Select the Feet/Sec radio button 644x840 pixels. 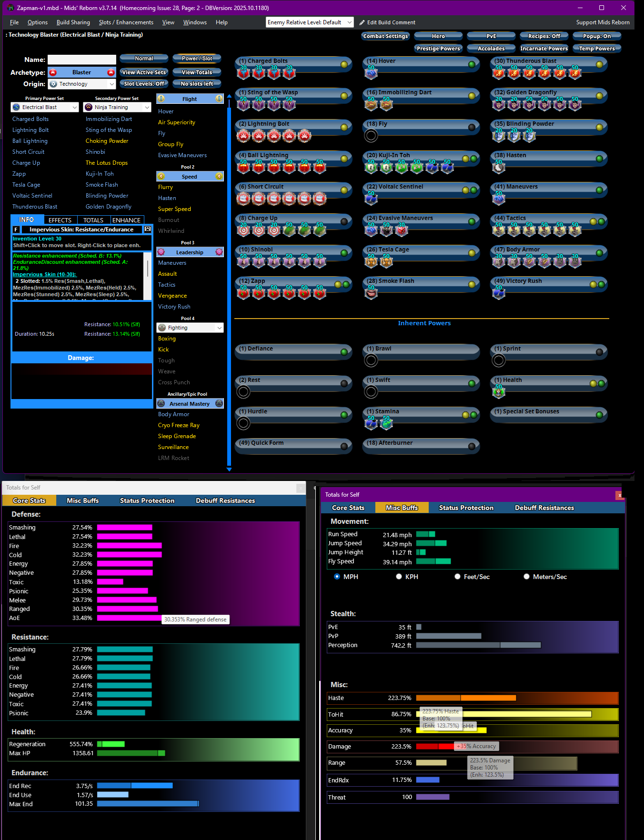click(x=458, y=577)
